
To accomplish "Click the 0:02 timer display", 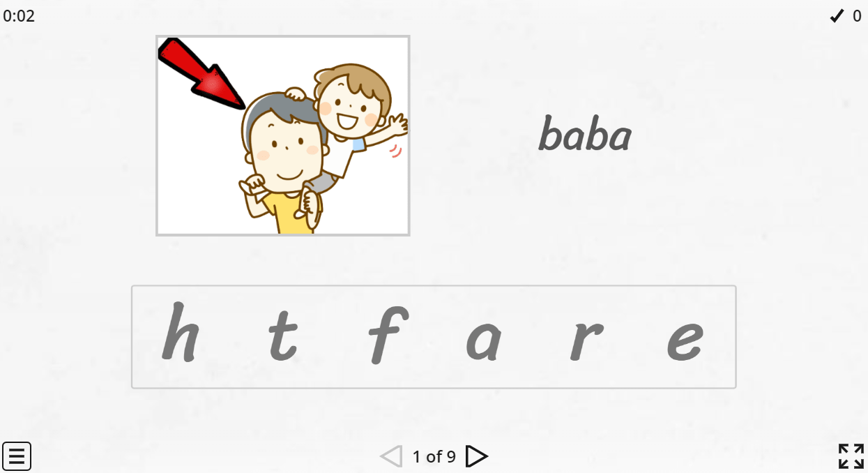I will click(19, 15).
